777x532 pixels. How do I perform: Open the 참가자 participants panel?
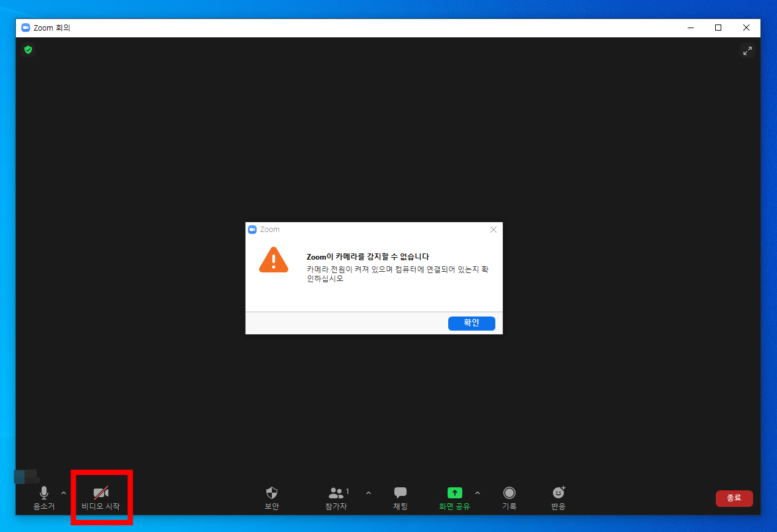(336, 498)
